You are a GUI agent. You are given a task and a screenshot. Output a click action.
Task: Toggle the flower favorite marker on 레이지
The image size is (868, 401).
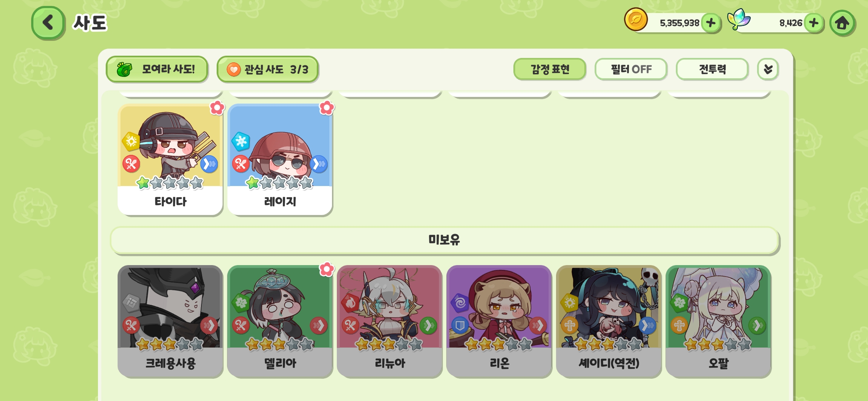[327, 108]
